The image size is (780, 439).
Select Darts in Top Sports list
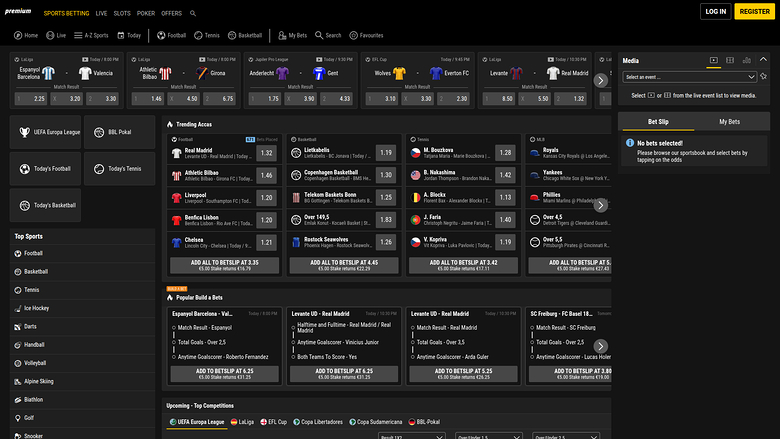(83, 327)
